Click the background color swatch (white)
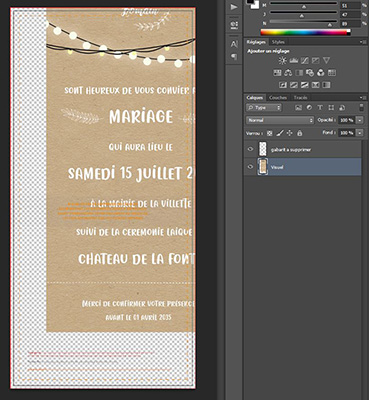This screenshot has width=369, height=400. pos(255,5)
